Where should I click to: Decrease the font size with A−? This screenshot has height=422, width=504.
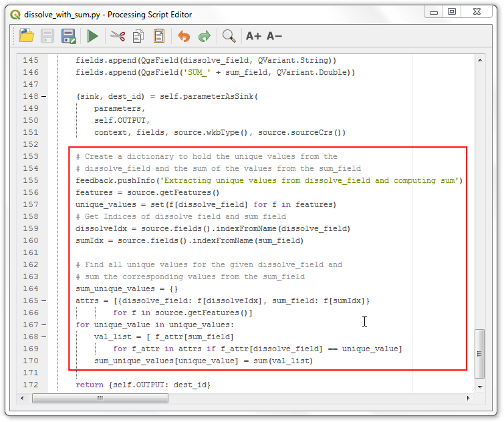point(274,36)
